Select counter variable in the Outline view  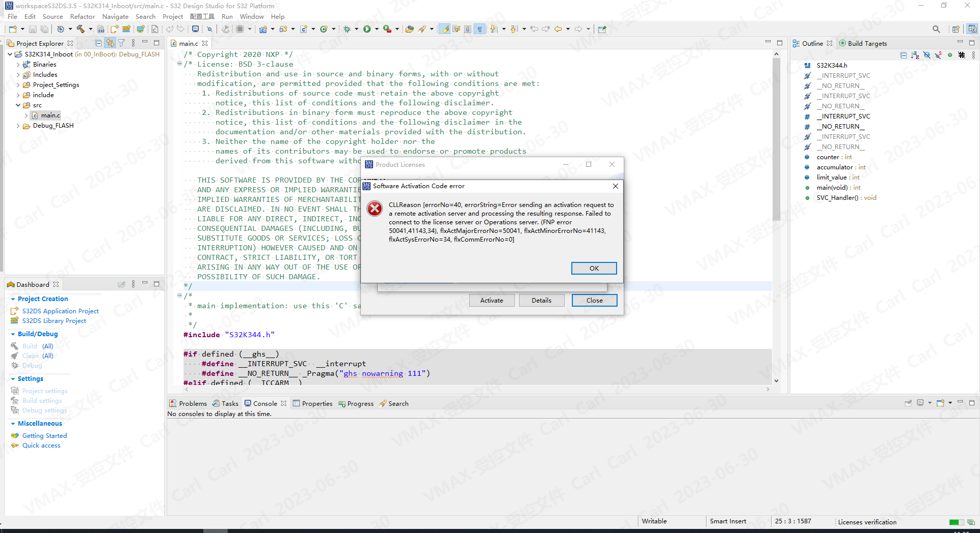pos(832,157)
